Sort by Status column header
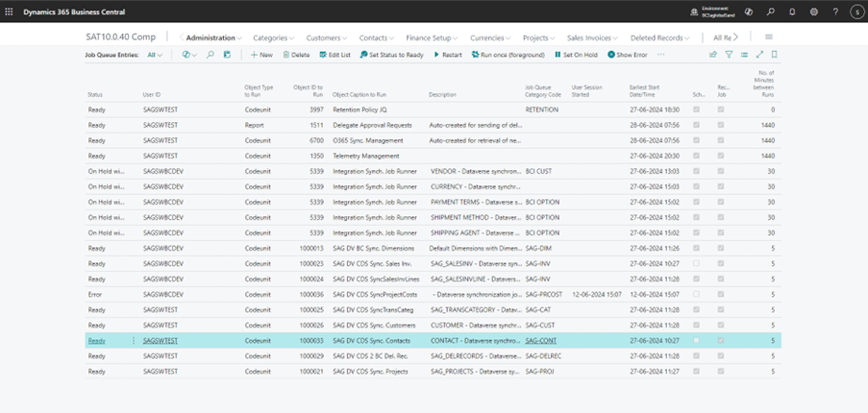868x413 pixels. (x=95, y=95)
